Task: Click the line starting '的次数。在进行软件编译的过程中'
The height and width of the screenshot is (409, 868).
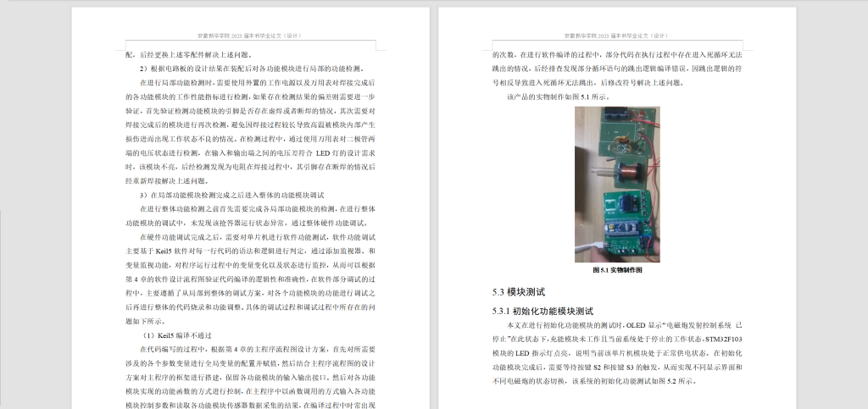Action: click(617, 55)
